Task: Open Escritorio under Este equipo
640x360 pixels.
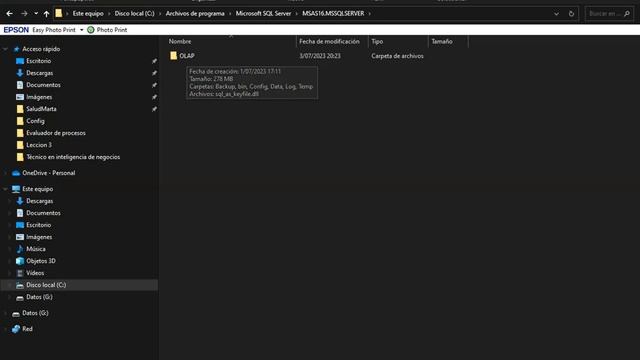Action: point(38,225)
